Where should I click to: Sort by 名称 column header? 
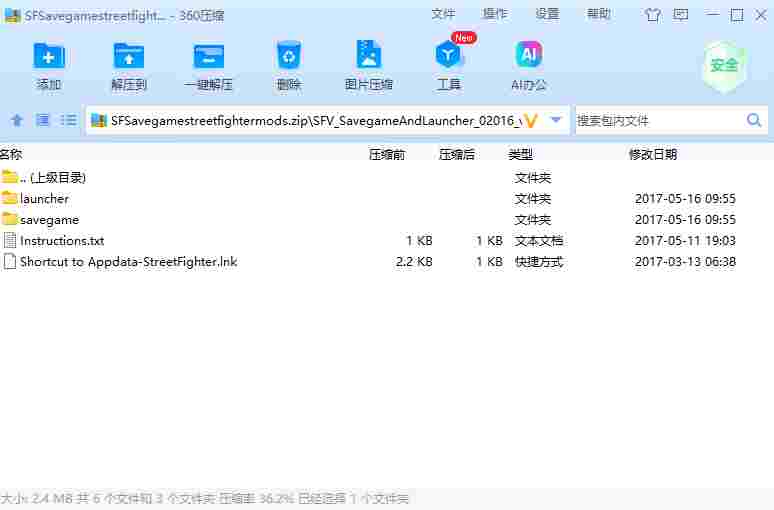click(11, 155)
